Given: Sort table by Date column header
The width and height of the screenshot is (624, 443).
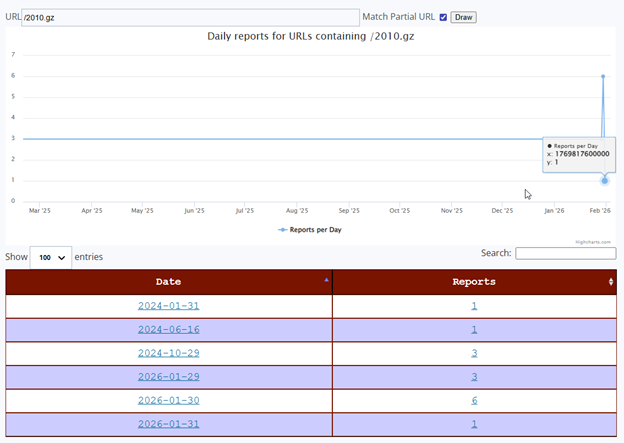Looking at the screenshot, I should pyautogui.click(x=169, y=282).
